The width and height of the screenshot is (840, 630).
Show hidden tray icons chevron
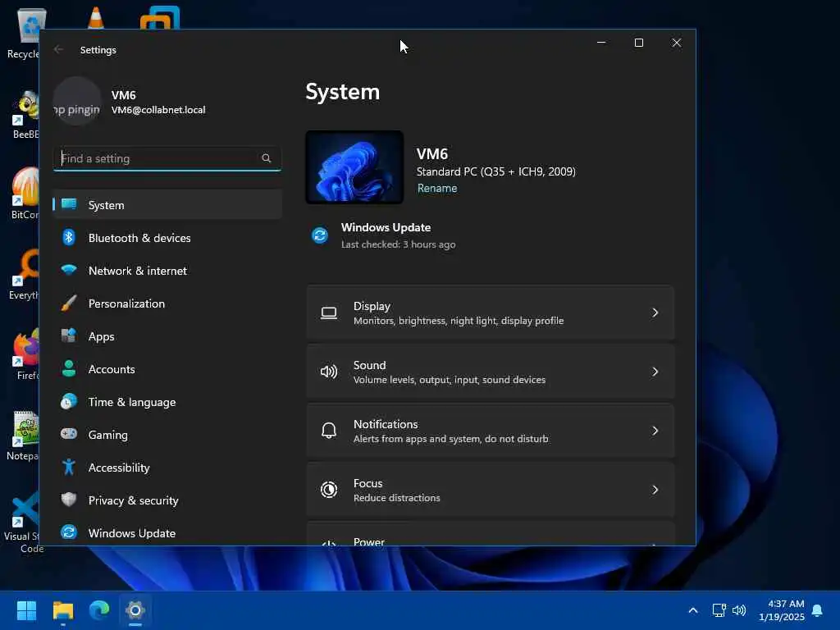693,610
